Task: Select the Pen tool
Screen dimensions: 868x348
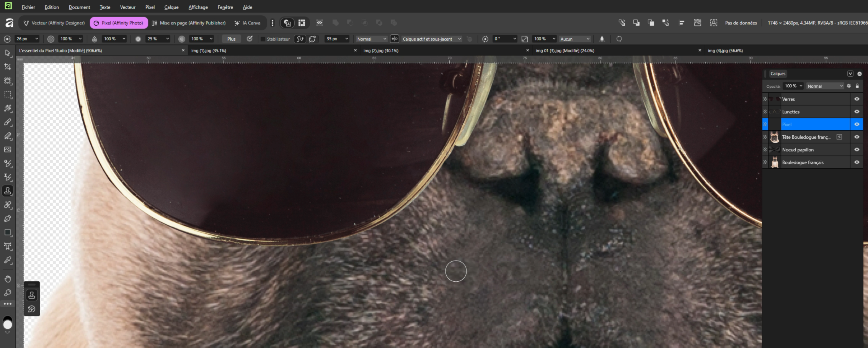Action: point(8,219)
